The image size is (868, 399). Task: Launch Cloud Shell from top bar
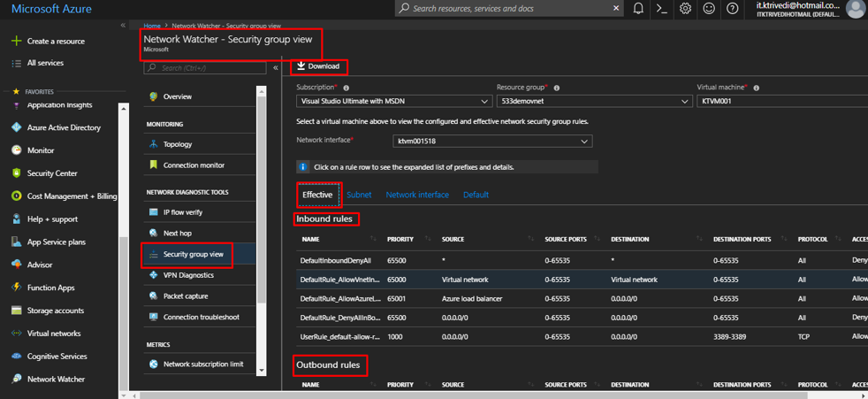661,9
